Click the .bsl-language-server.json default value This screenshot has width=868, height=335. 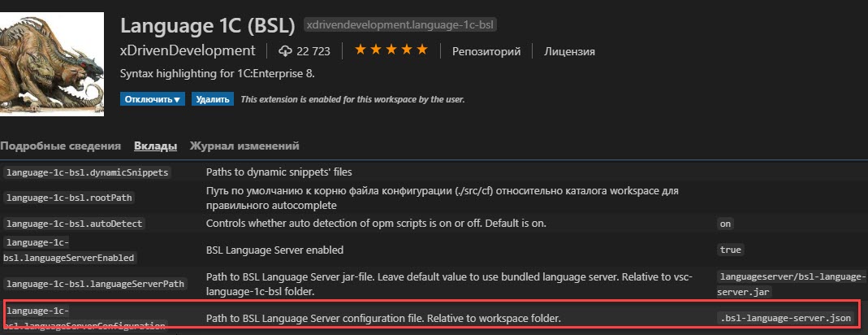click(x=784, y=319)
